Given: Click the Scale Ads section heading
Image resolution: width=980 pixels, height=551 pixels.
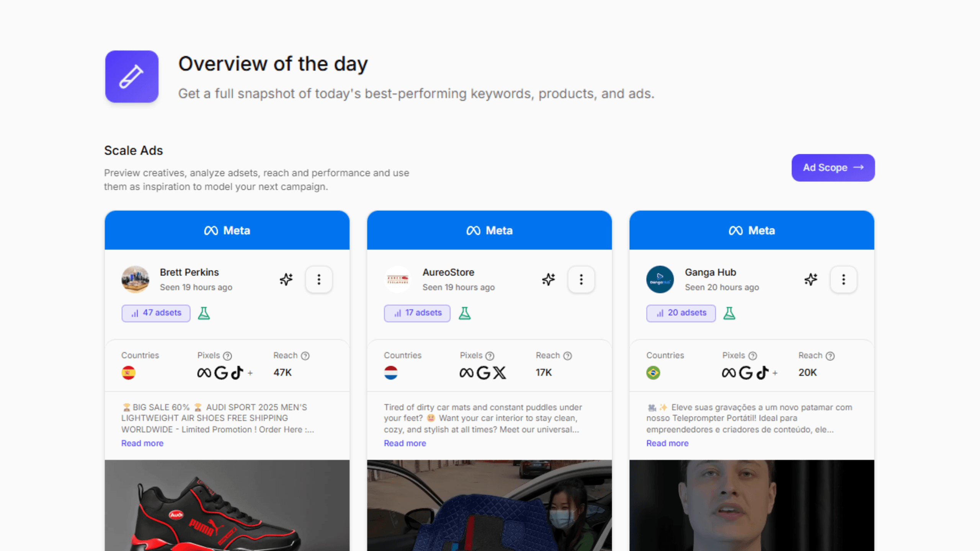Looking at the screenshot, I should [x=134, y=151].
